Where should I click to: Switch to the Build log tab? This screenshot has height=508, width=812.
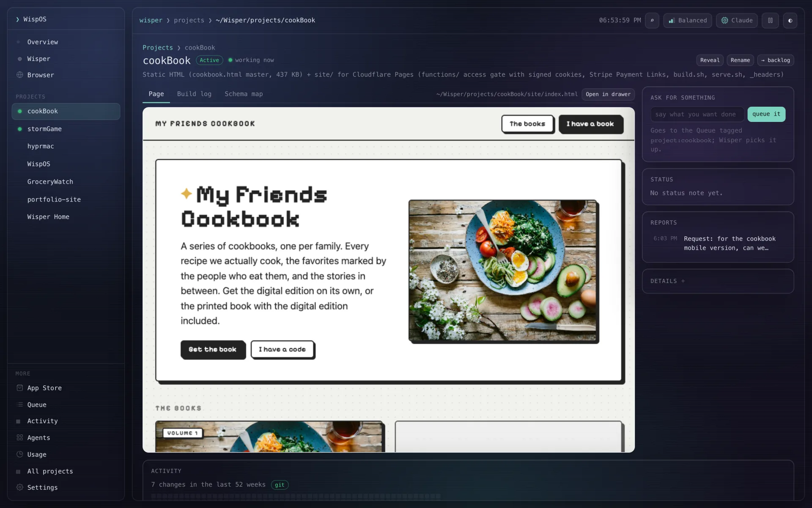[x=194, y=94]
